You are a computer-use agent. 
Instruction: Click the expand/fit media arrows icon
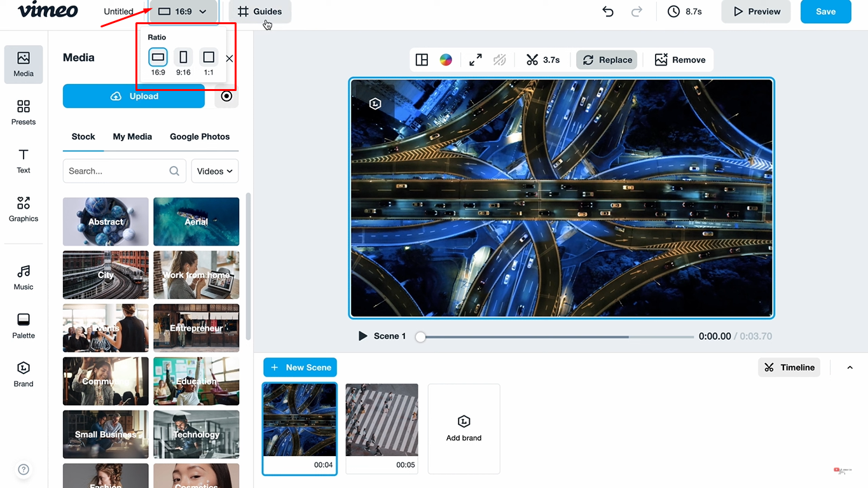point(476,60)
